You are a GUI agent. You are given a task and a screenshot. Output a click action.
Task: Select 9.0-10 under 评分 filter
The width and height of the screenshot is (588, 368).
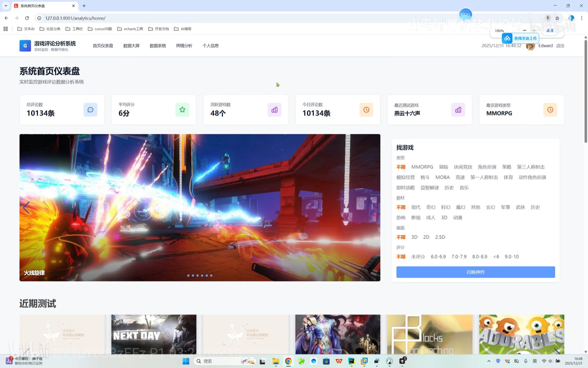[511, 257]
